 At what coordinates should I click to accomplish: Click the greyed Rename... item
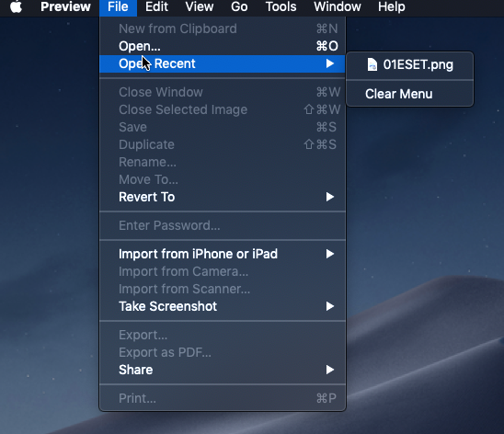223,162
